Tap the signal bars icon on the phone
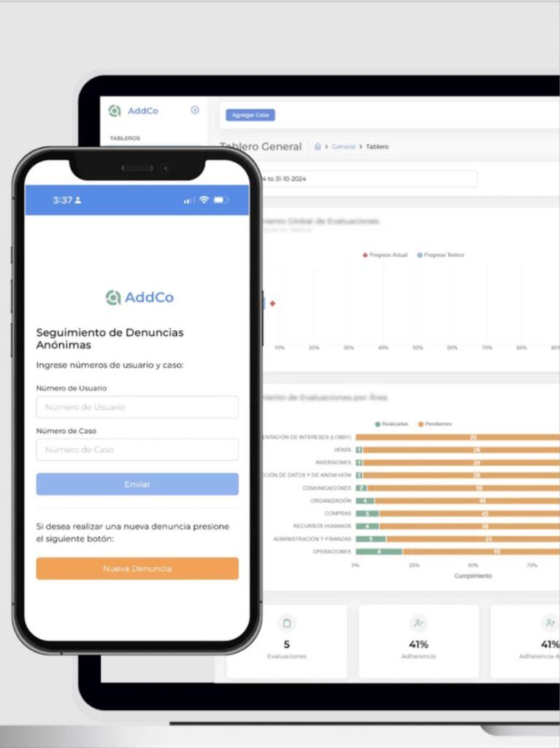Viewport: 560px width, 748px height. point(189,200)
